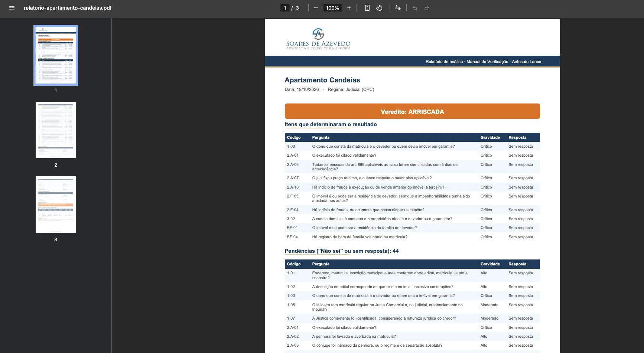Open page 3 thumbnail
The height and width of the screenshot is (353, 644).
[56, 205]
